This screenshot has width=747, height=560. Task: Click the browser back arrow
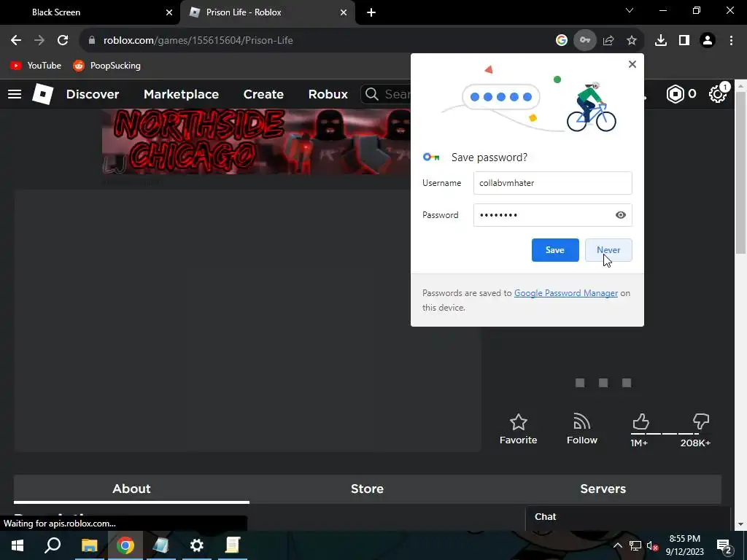coord(16,41)
